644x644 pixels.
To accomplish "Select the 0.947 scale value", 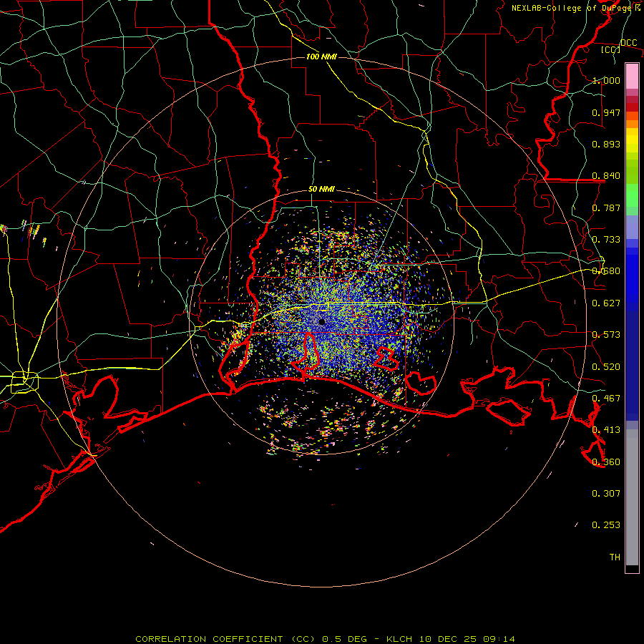I will click(606, 112).
